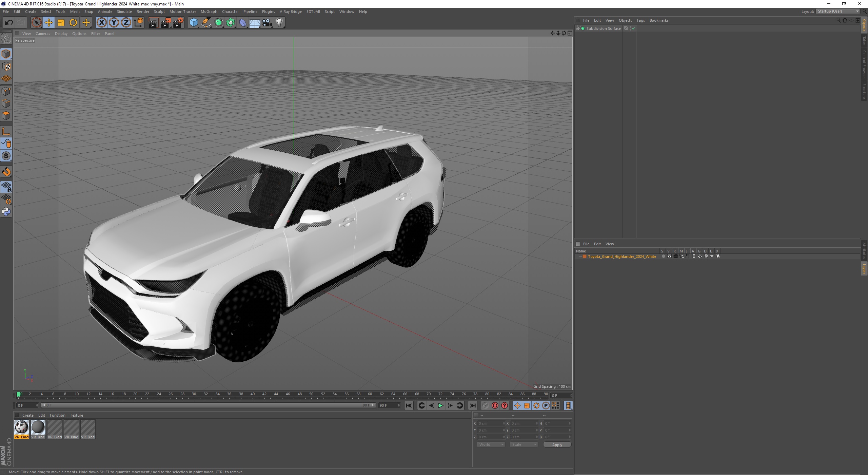Viewport: 868px width, 475px height.
Task: Click Make Editable icon in left sidebar
Action: click(6, 39)
